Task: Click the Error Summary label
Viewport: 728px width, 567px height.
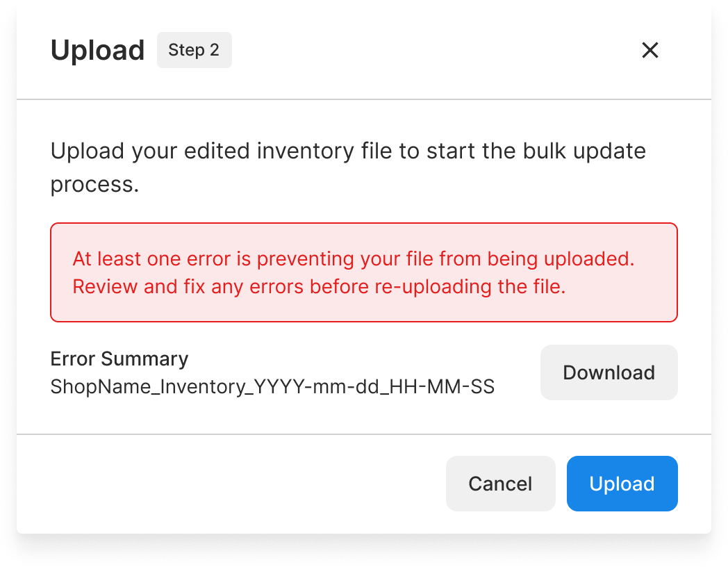Action: [118, 359]
